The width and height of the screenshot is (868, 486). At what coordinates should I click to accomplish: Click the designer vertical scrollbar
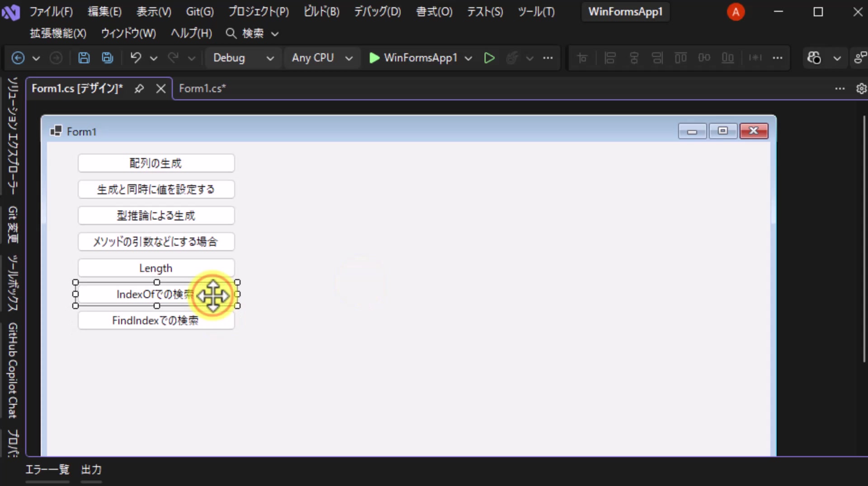(864, 239)
